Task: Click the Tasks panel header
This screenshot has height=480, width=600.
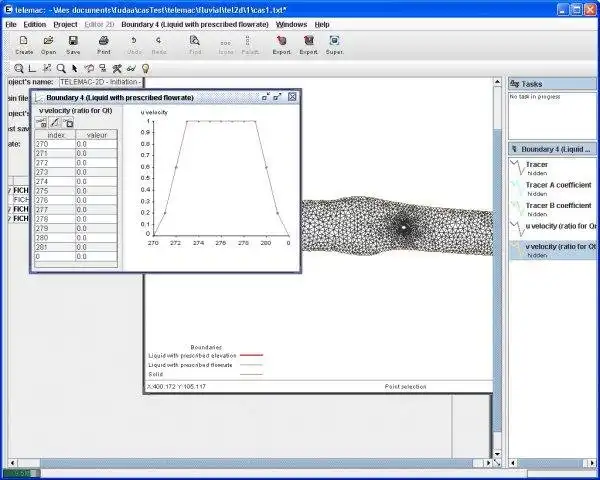Action: (552, 84)
